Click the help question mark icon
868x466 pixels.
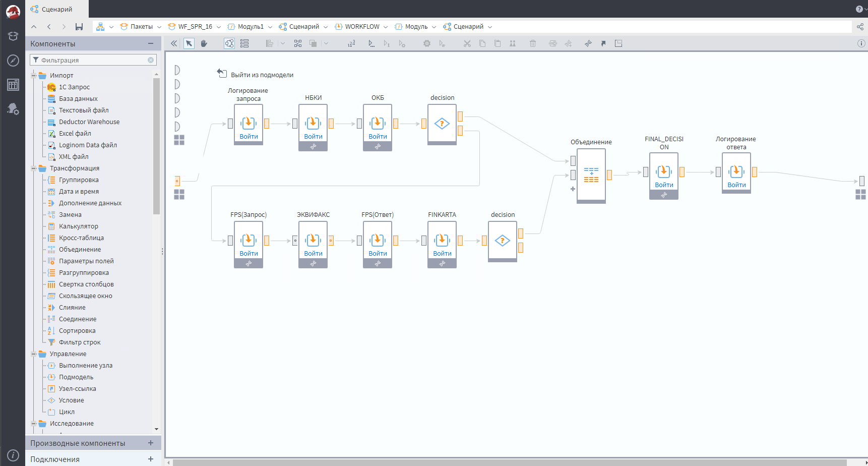click(x=859, y=9)
